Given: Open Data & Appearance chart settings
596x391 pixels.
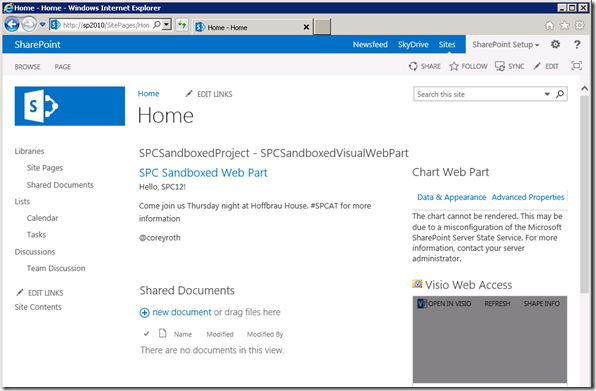Looking at the screenshot, I should point(451,197).
